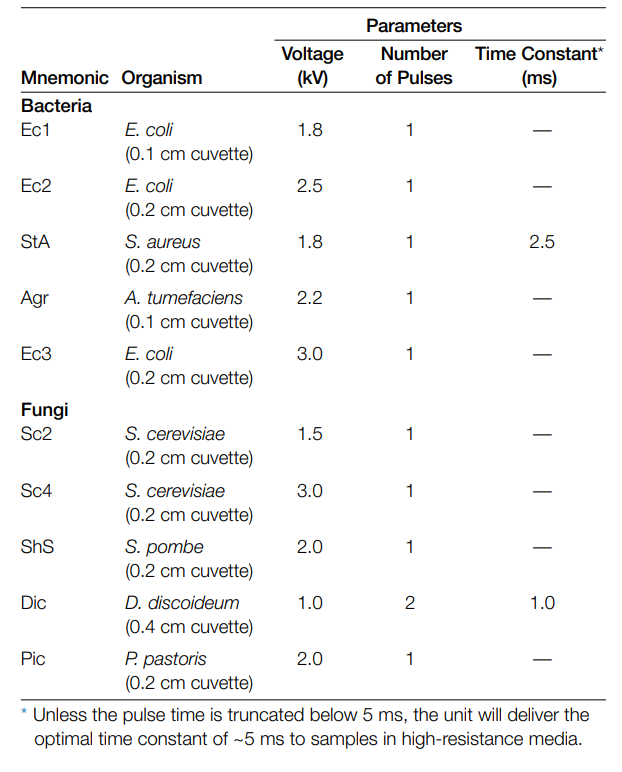Image resolution: width=622 pixels, height=772 pixels.
Task: Click the Voltage (kV) column header
Action: (312, 65)
